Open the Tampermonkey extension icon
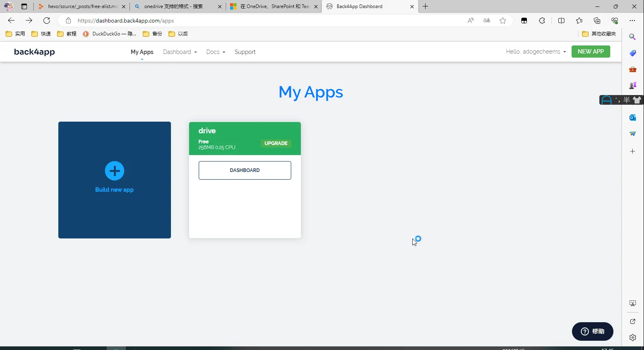Screen dimensions: 644x350 [524, 21]
